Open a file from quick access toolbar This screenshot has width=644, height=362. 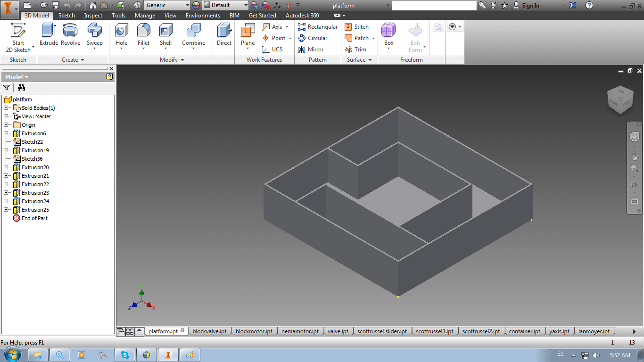tap(44, 5)
